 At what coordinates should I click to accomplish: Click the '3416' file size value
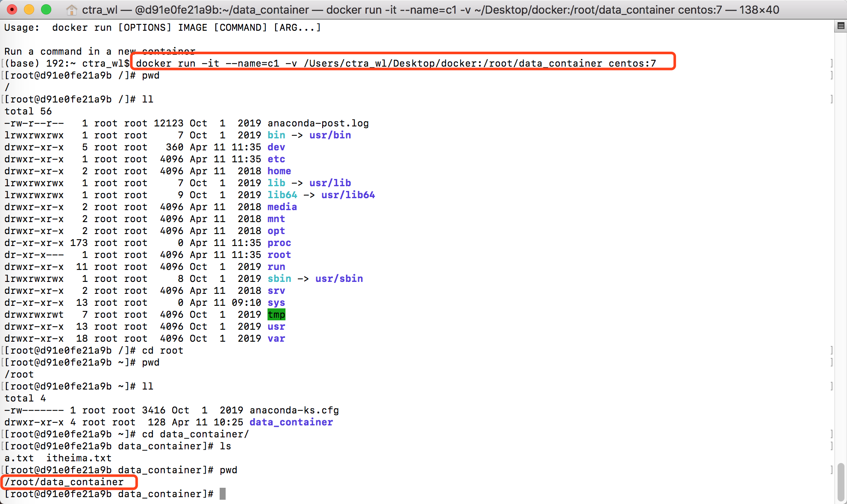(x=153, y=410)
